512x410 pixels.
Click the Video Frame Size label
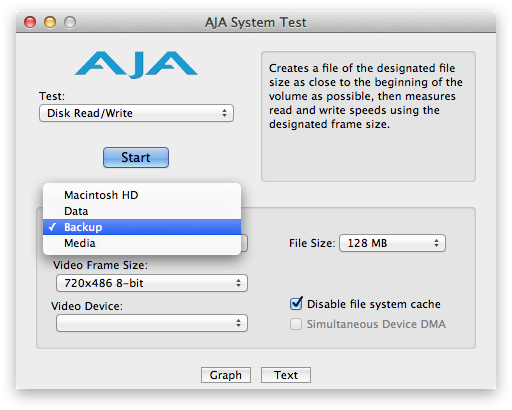pyautogui.click(x=100, y=265)
